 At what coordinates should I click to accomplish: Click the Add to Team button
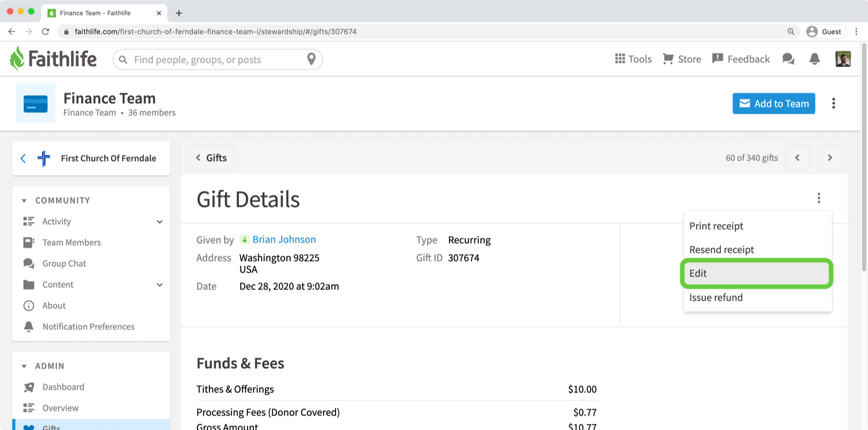(774, 104)
